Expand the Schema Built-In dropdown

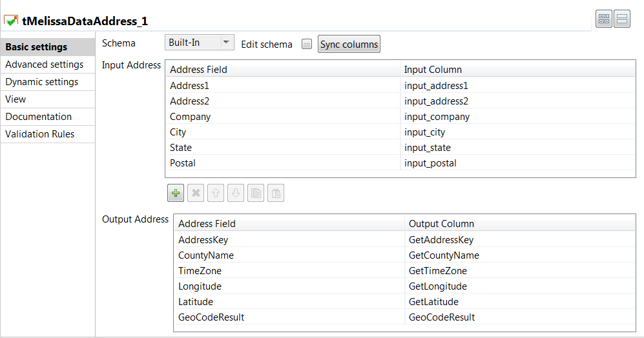pos(226,43)
